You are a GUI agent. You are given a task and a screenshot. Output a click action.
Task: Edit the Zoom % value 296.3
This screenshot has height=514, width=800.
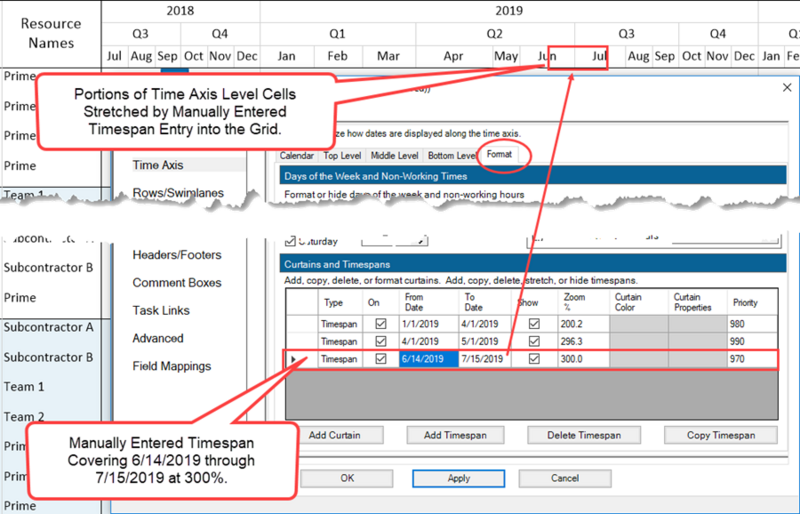(x=583, y=341)
